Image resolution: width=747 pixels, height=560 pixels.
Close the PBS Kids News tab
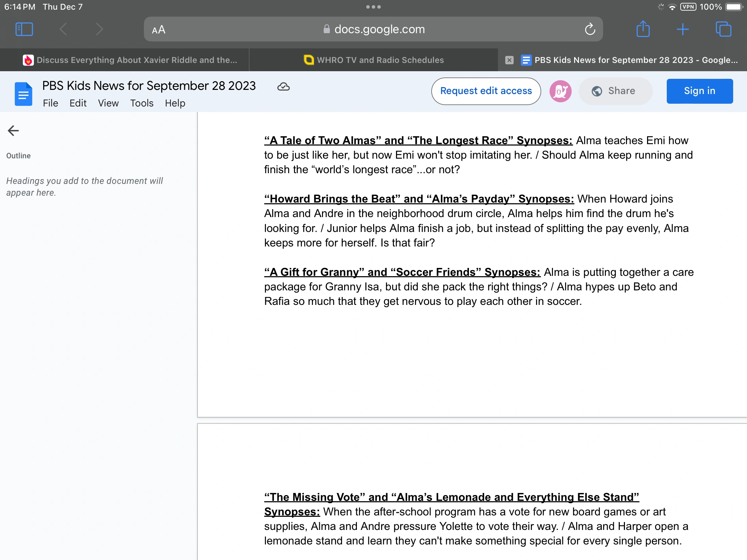coord(509,60)
